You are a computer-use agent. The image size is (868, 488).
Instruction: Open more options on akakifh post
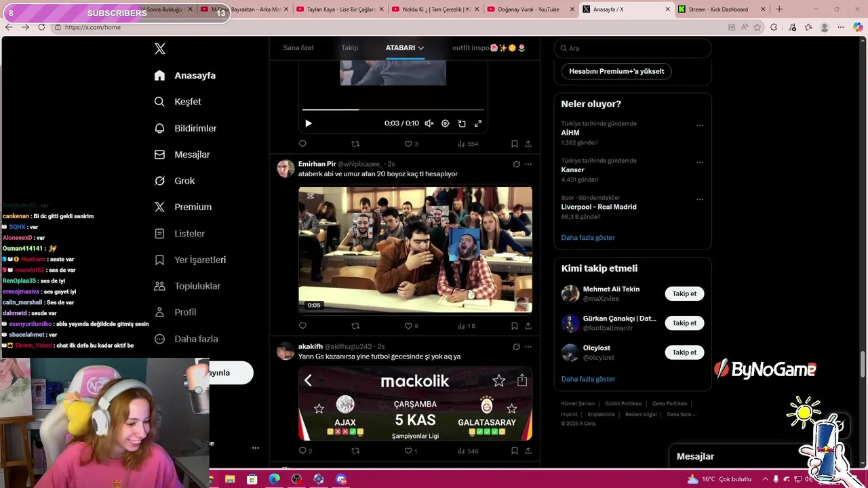click(528, 346)
